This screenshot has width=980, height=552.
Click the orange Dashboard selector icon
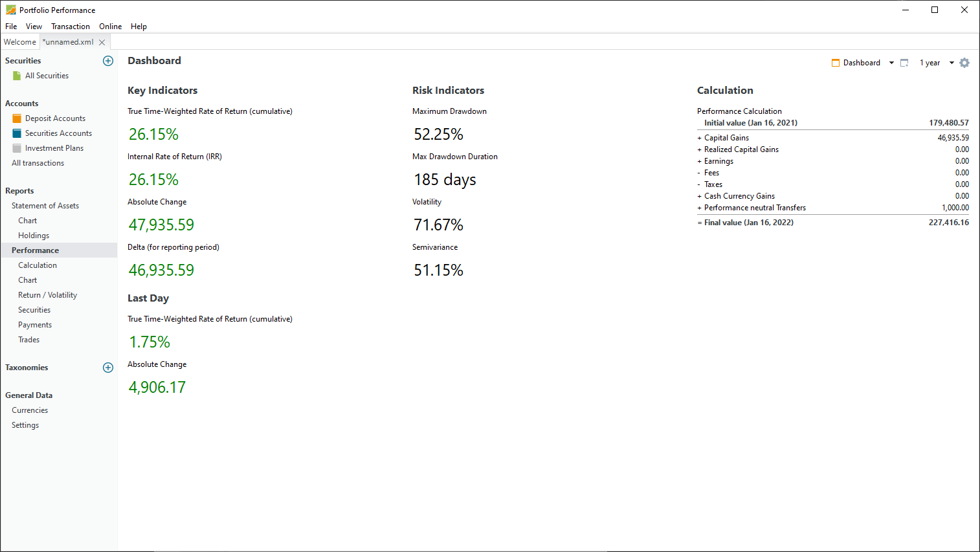coord(836,63)
